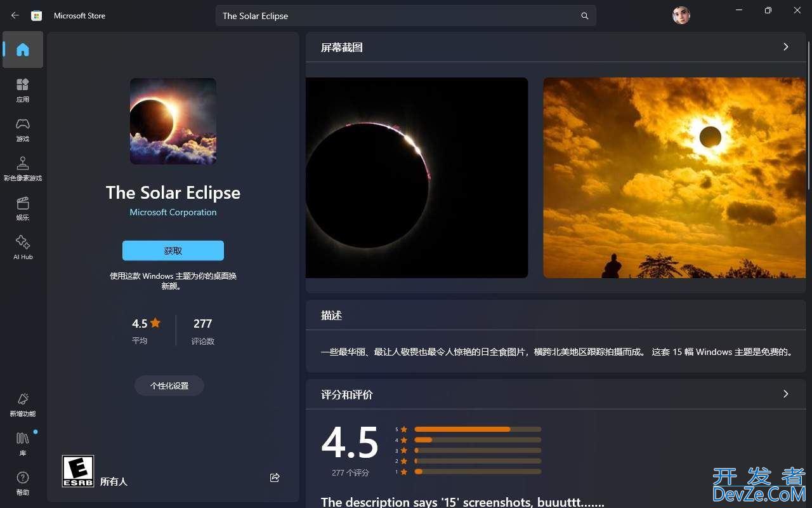Image resolution: width=812 pixels, height=508 pixels.
Task: Open the 应用 (Apps) section
Action: click(23, 90)
